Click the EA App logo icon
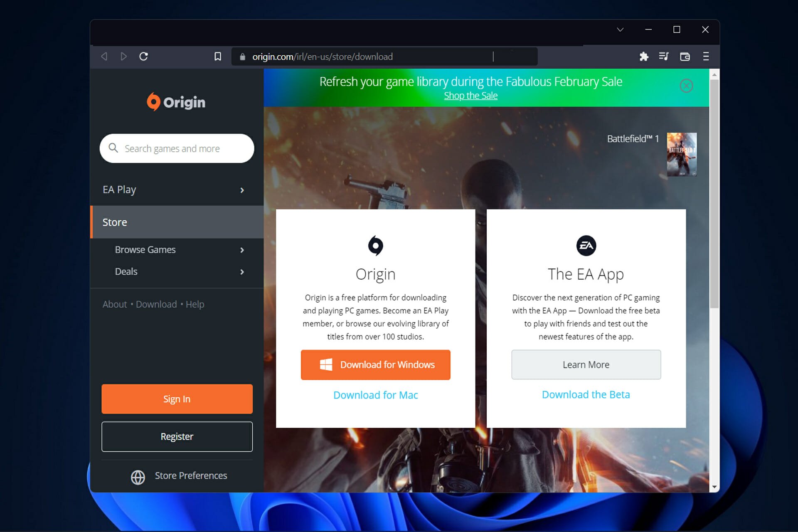This screenshot has height=532, width=798. [586, 245]
